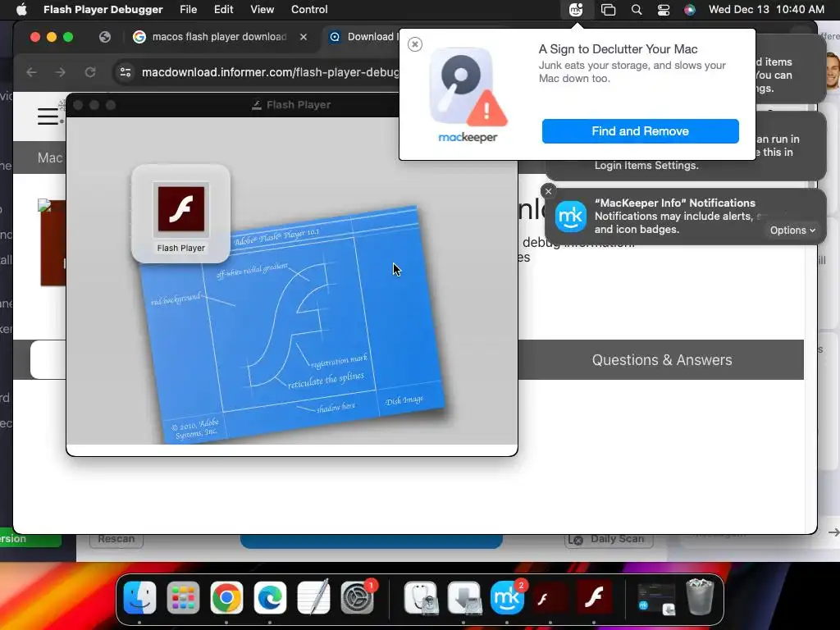The height and width of the screenshot is (630, 840).
Task: Open TextEdit from the Dock
Action: 313,598
